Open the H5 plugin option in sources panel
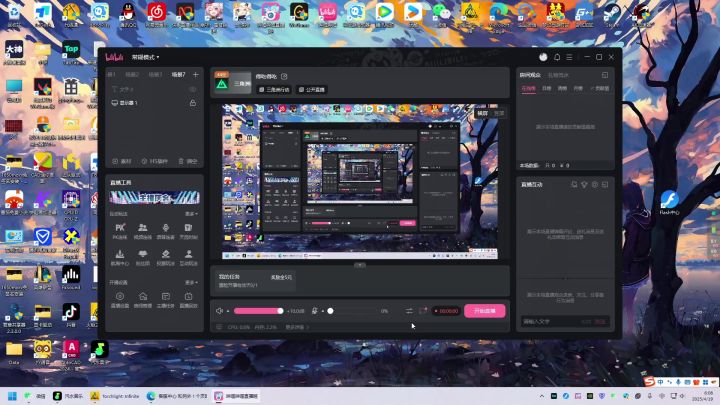 [154, 161]
